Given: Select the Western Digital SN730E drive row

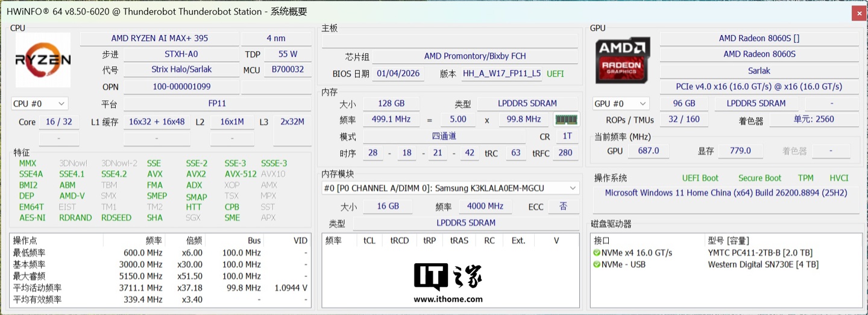Looking at the screenshot, I should coord(725,264).
